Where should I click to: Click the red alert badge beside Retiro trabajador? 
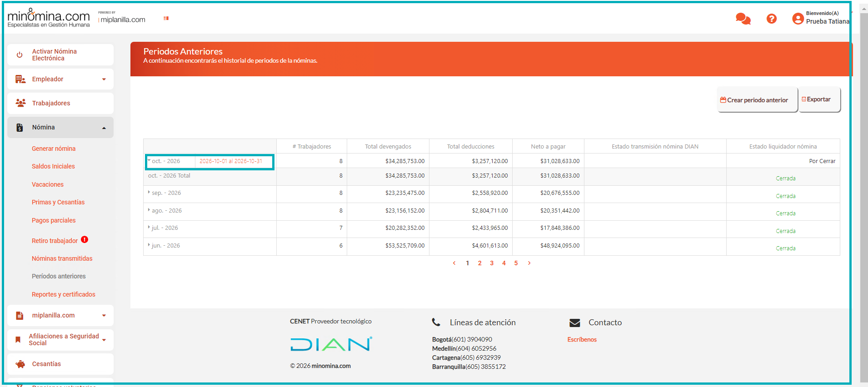[85, 239]
